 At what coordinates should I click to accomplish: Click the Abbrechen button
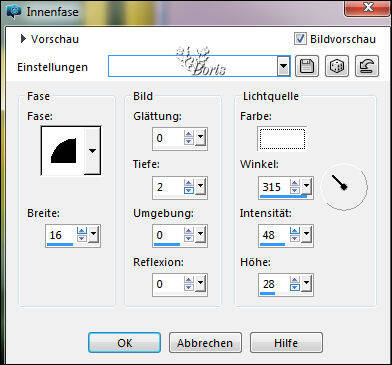click(205, 343)
